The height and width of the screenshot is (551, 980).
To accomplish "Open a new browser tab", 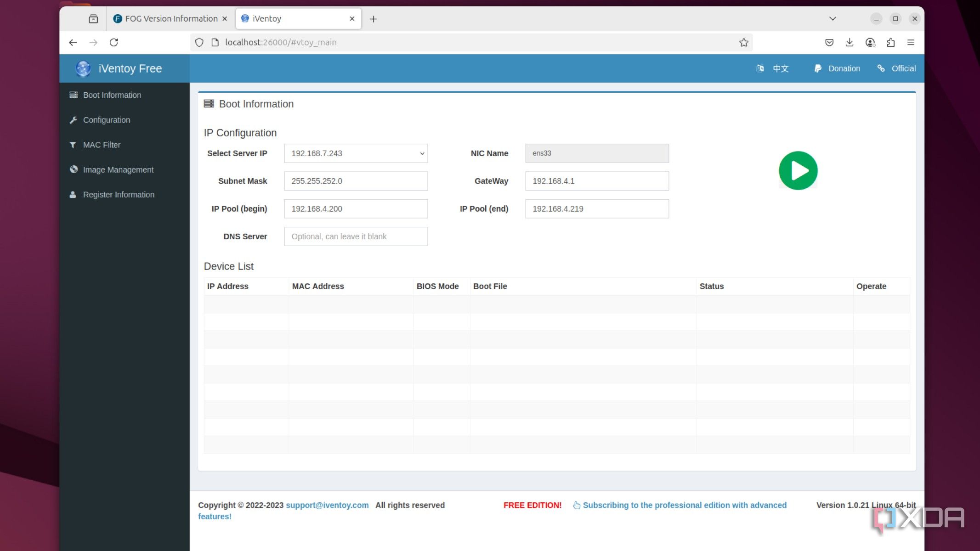I will pyautogui.click(x=374, y=19).
